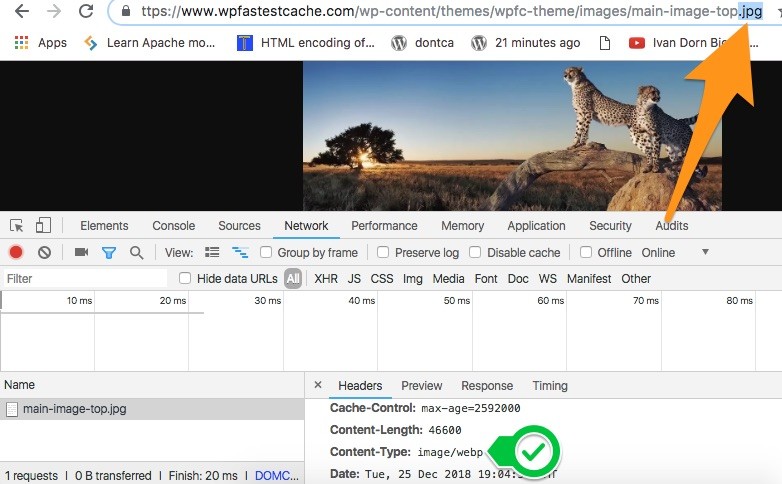The height and width of the screenshot is (484, 782).
Task: Check the Disable cache option
Action: tap(476, 253)
